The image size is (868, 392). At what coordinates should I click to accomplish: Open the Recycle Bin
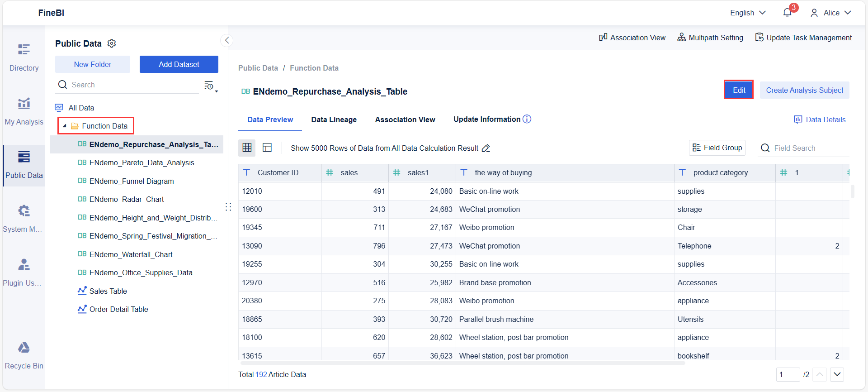[24, 356]
